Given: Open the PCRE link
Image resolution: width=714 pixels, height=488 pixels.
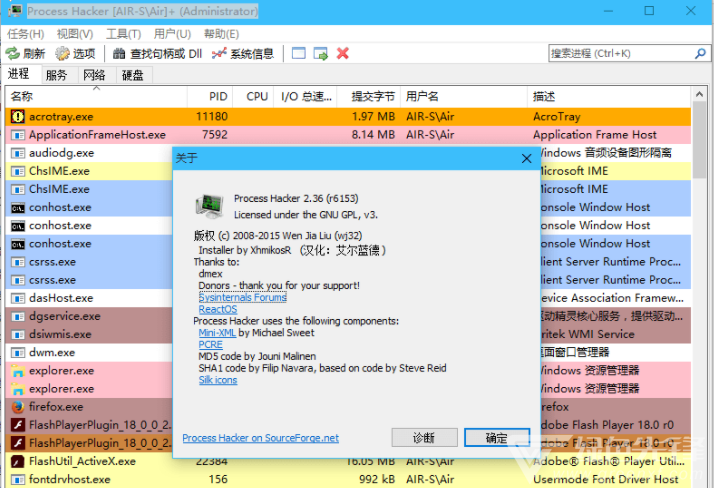Looking at the screenshot, I should [x=210, y=345].
